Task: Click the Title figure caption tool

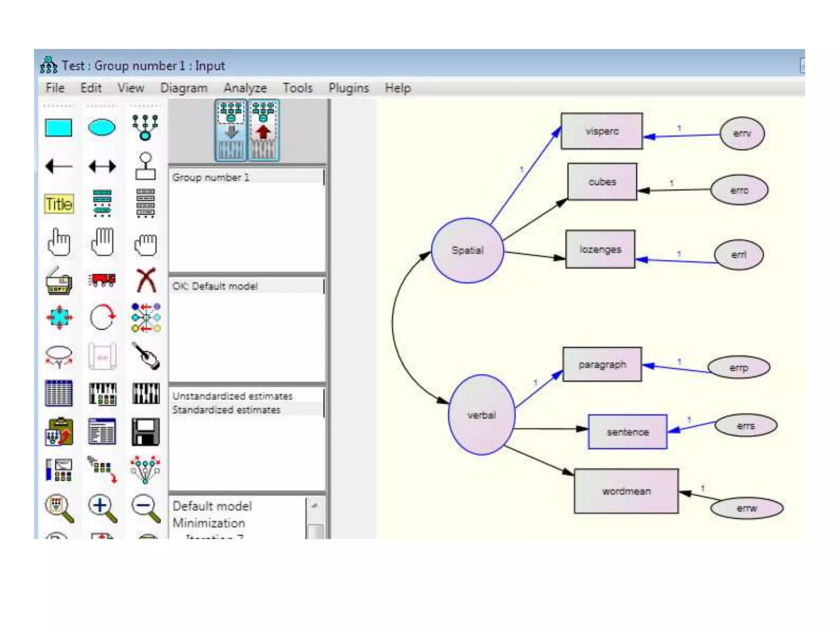Action: [59, 204]
